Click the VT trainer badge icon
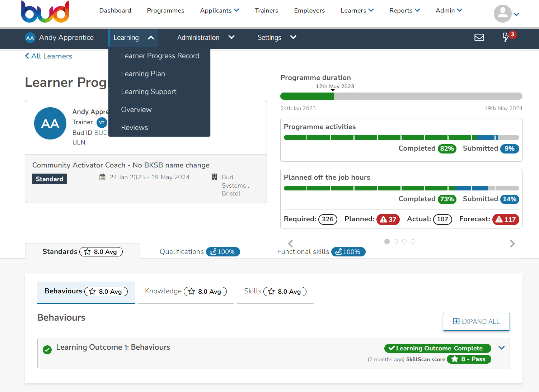539x392 pixels. click(102, 122)
